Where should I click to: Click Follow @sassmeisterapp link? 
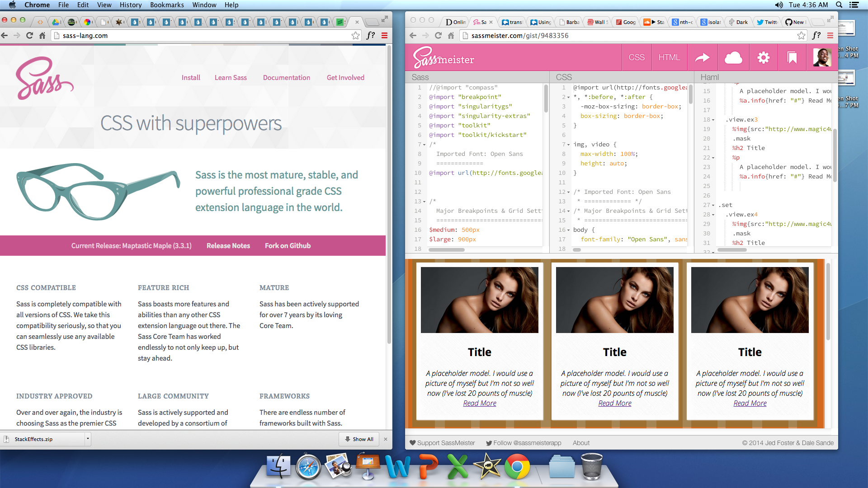524,443
